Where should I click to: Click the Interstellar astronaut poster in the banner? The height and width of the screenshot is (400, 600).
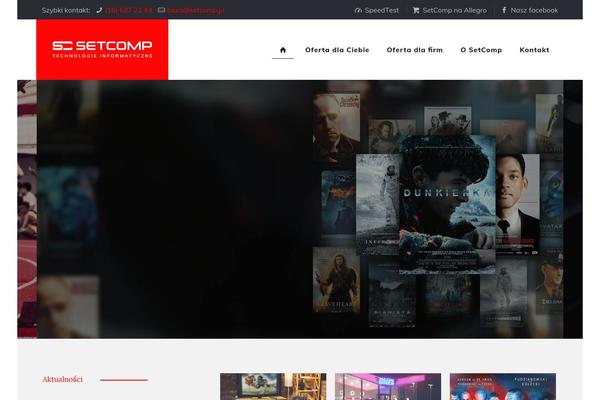pos(378,204)
